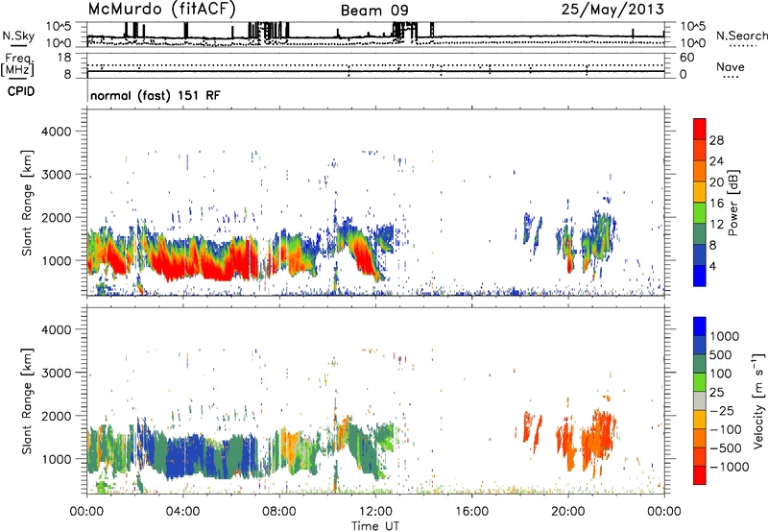
Task: Click the "2000" tick on the Velocity panel
Action: coord(57,416)
